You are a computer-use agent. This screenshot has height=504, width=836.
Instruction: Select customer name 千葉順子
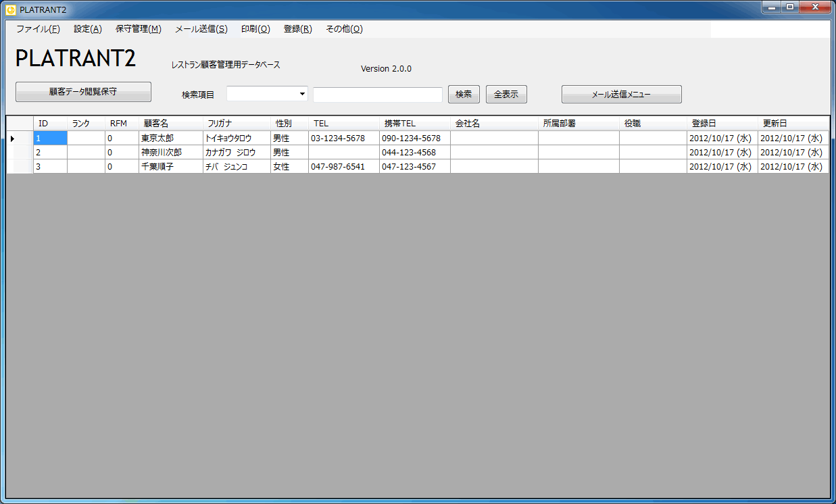(170, 166)
